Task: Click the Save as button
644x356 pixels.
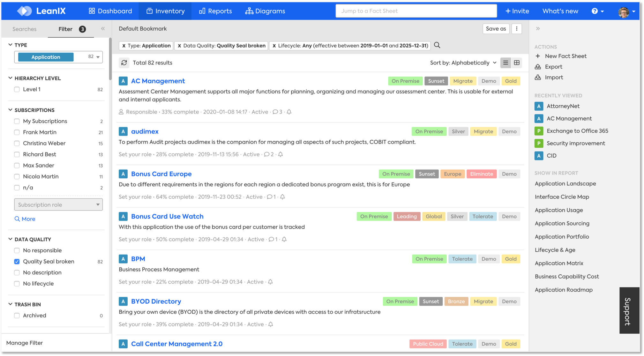Action: [496, 29]
